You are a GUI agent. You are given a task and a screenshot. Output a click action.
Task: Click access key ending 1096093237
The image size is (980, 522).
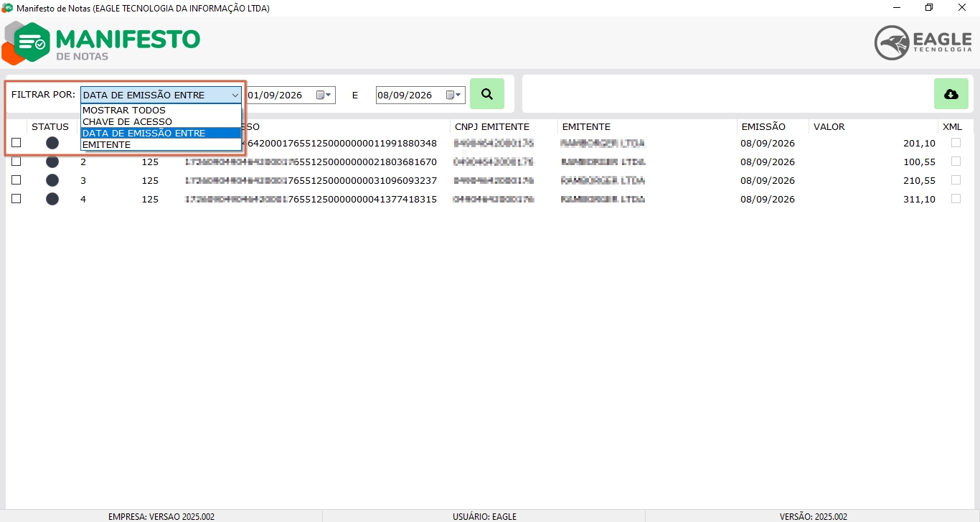click(x=311, y=181)
